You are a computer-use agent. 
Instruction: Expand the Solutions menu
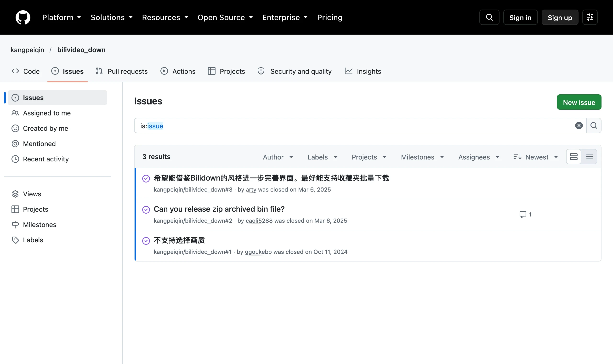(x=112, y=17)
